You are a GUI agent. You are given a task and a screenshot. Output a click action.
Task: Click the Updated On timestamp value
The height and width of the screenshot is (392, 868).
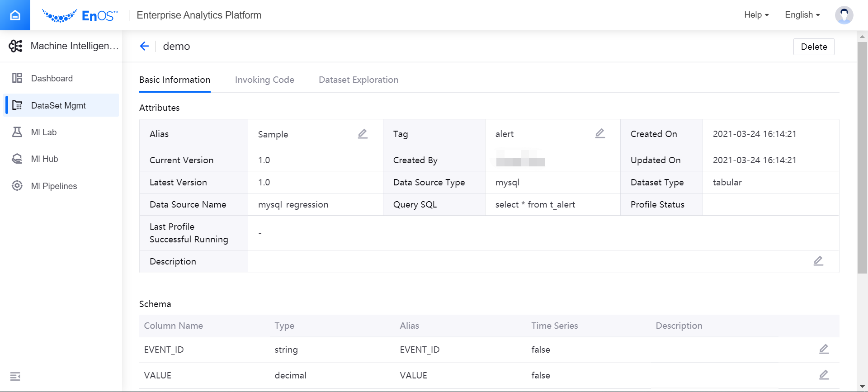pos(755,160)
